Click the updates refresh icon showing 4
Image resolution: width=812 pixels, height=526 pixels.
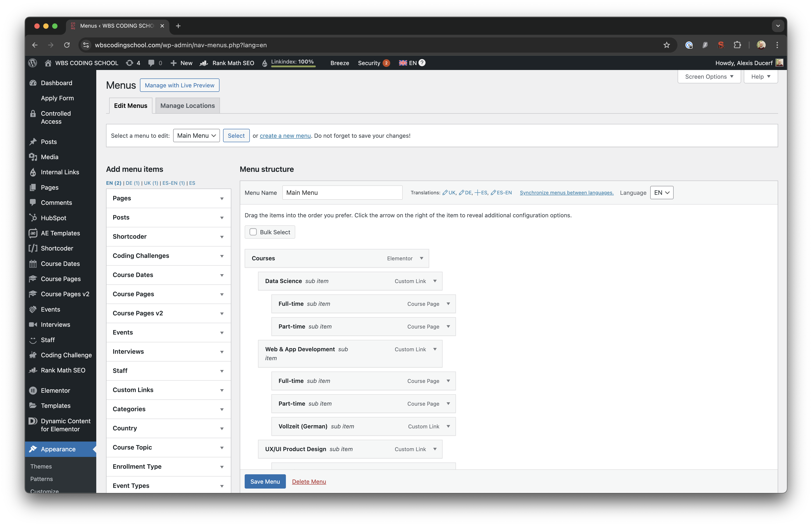(130, 63)
